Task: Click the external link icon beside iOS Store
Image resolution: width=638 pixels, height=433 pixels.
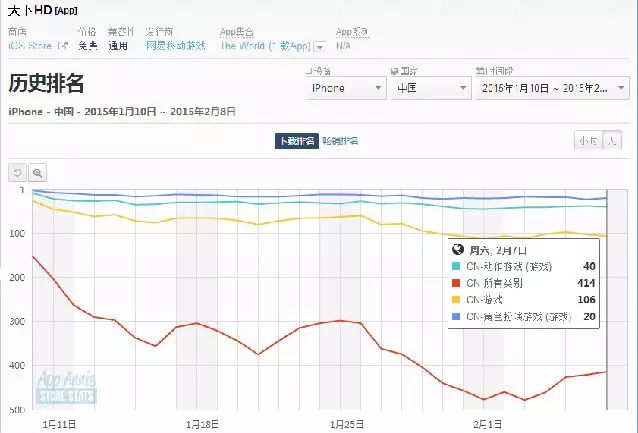Action: 63,46
